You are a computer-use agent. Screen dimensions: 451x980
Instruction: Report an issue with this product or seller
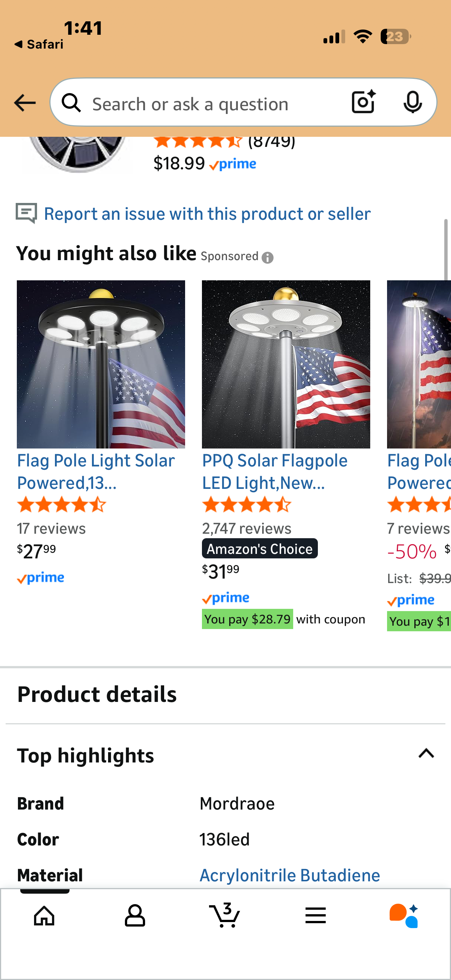pyautogui.click(x=207, y=213)
